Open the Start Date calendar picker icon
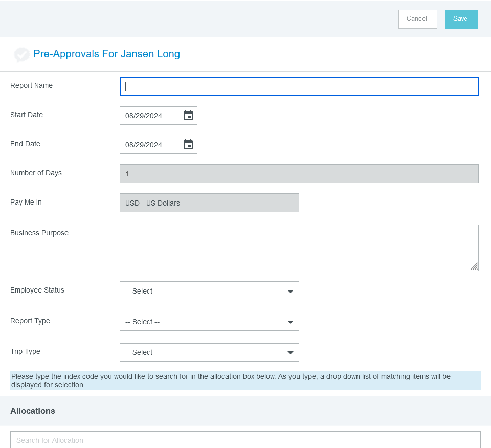This screenshot has width=491, height=448. (x=188, y=115)
